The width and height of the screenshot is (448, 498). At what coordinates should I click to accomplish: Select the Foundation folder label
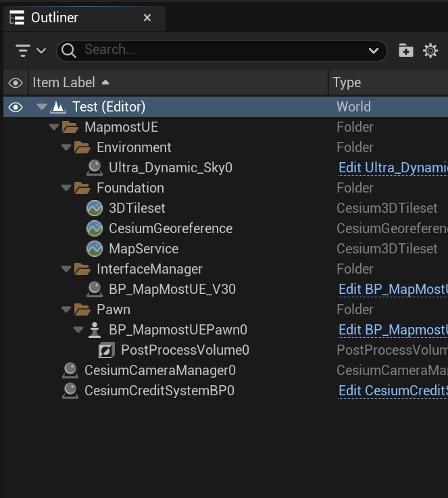[x=130, y=188]
